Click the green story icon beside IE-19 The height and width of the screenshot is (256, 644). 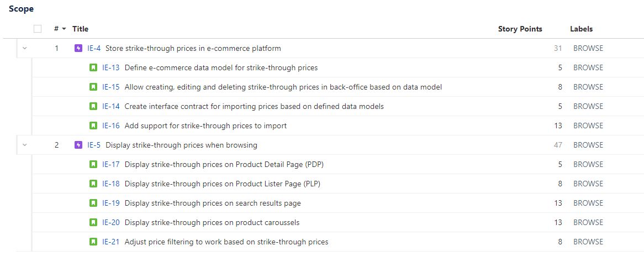click(x=93, y=203)
